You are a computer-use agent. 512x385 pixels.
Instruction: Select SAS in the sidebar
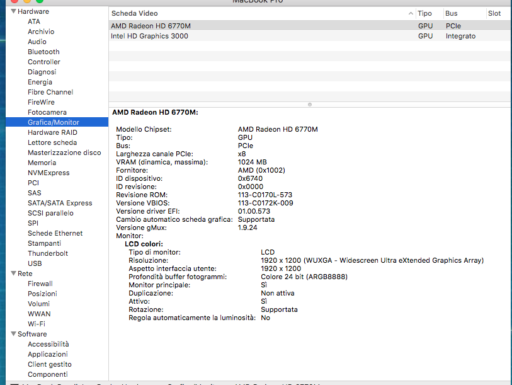(34, 193)
